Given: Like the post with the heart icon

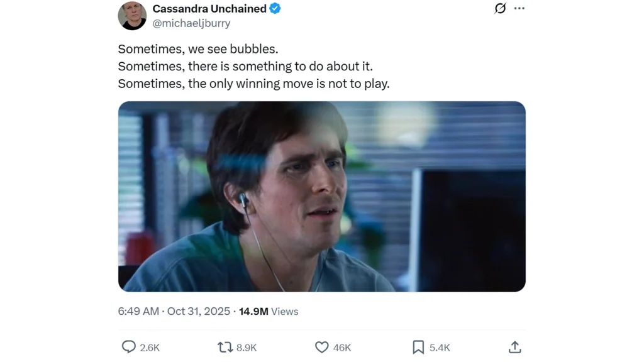Looking at the screenshot, I should coord(321,347).
